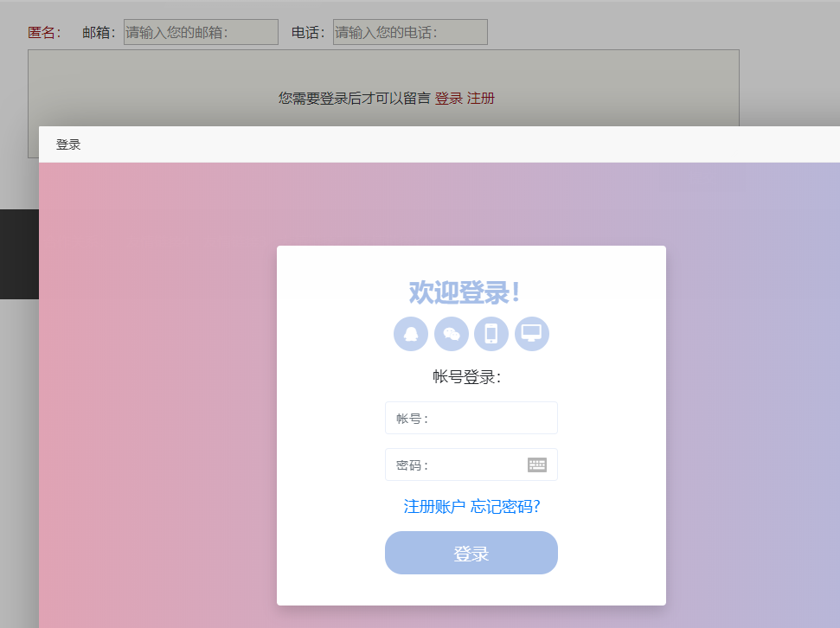Select 您需要登录后才可以留言 notice text

coord(354,99)
